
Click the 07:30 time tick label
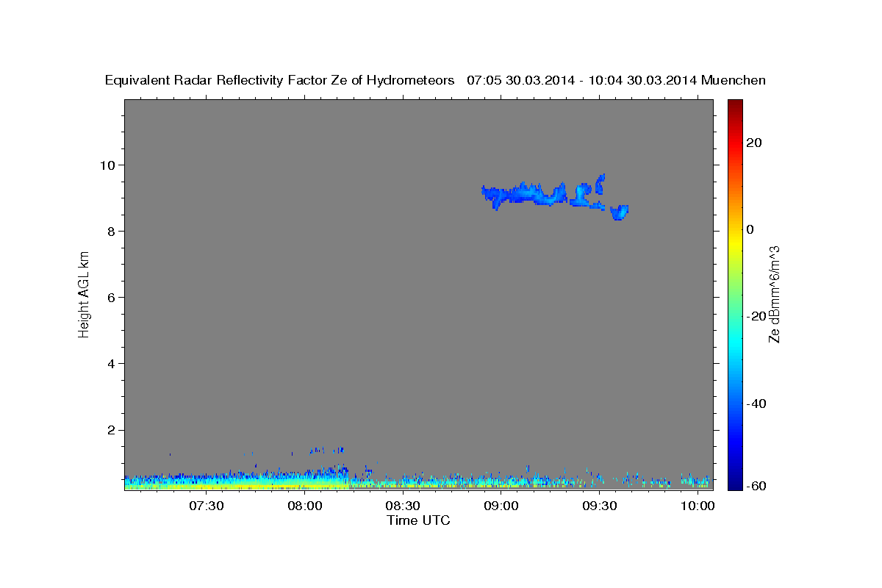(206, 506)
